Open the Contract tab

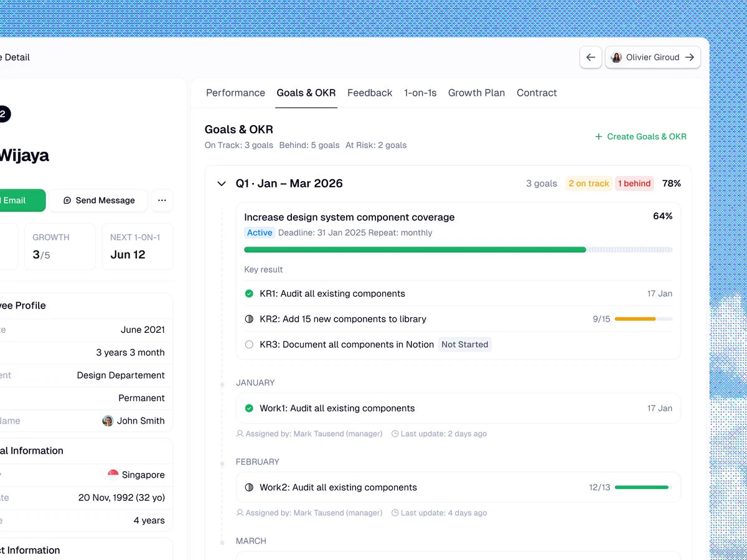coord(537,93)
